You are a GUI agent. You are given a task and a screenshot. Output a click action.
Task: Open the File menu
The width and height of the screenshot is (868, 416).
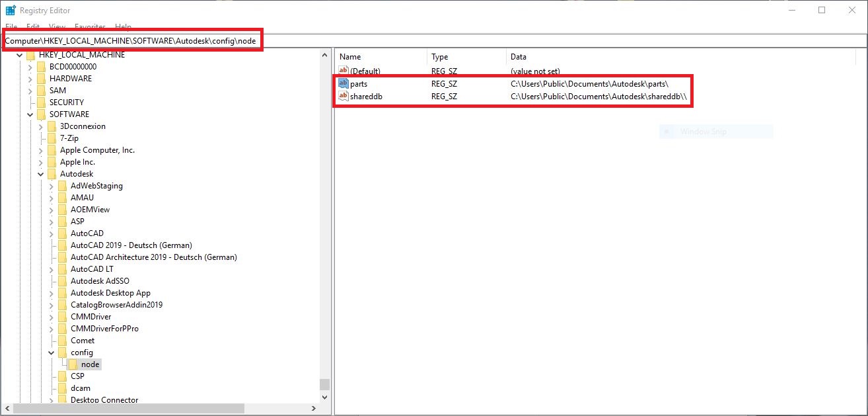[11, 26]
